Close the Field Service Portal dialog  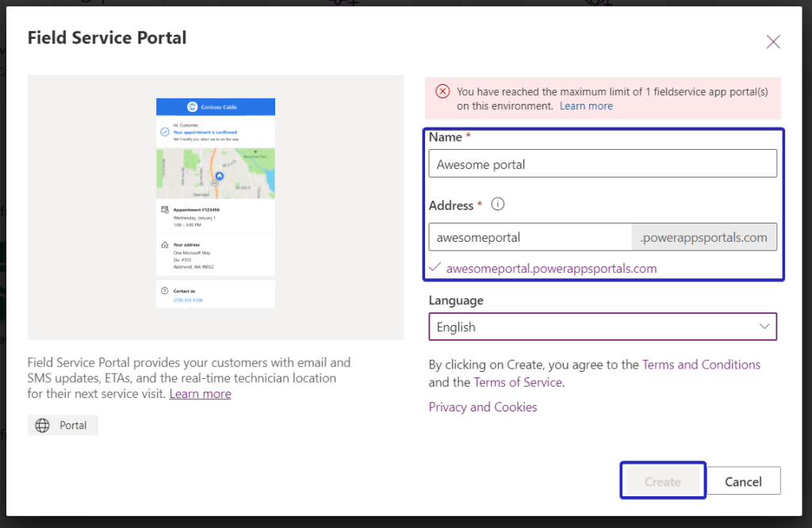point(773,42)
